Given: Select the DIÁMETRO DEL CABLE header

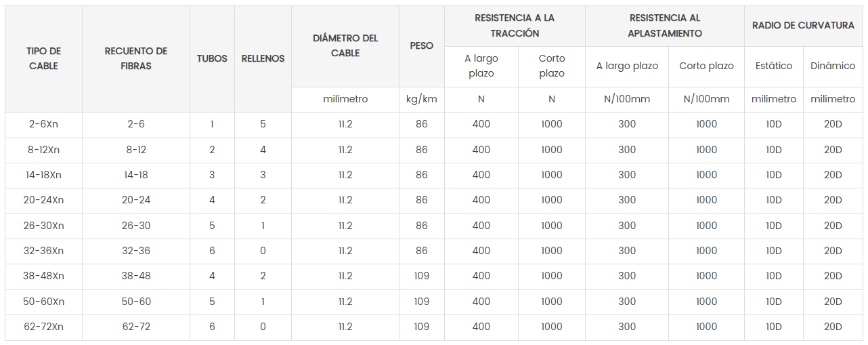Looking at the screenshot, I should click(345, 46).
